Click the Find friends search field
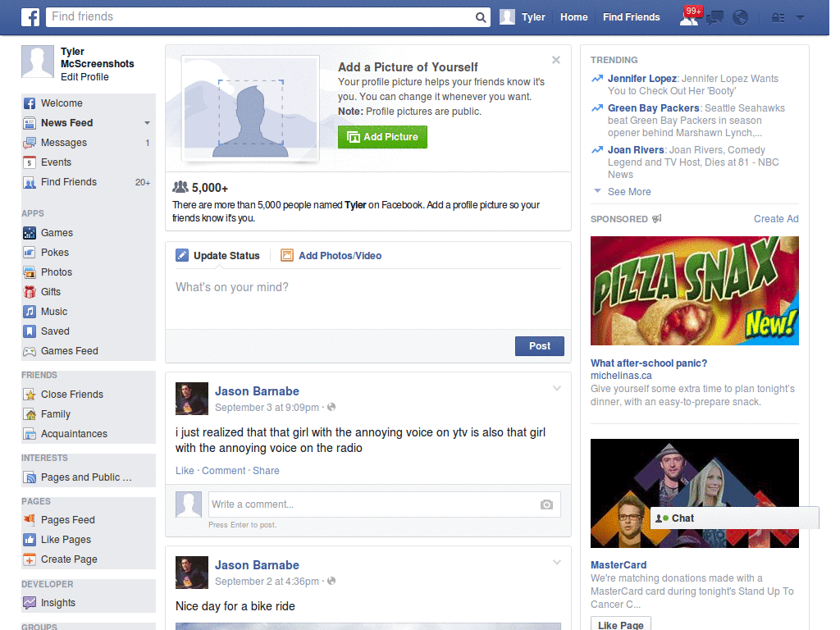Viewport: 840px width, 630px height. coord(260,17)
